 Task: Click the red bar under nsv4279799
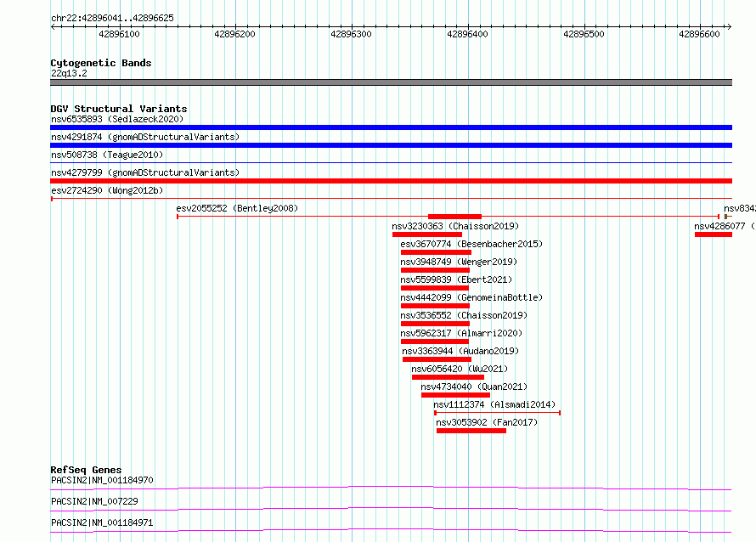(391, 181)
